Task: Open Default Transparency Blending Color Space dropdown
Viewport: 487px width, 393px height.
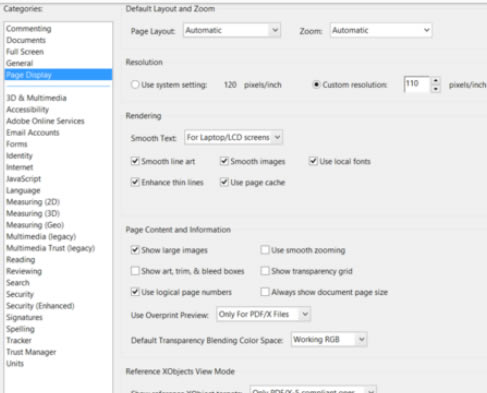Action: pos(329,340)
